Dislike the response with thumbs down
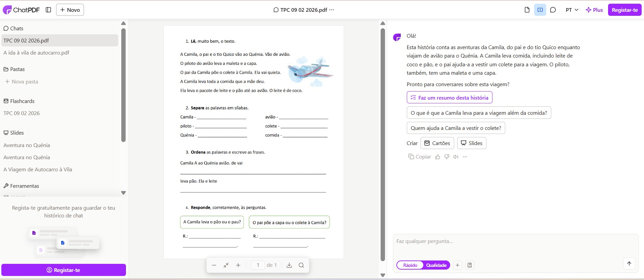The height and width of the screenshot is (280, 644). 447,157
